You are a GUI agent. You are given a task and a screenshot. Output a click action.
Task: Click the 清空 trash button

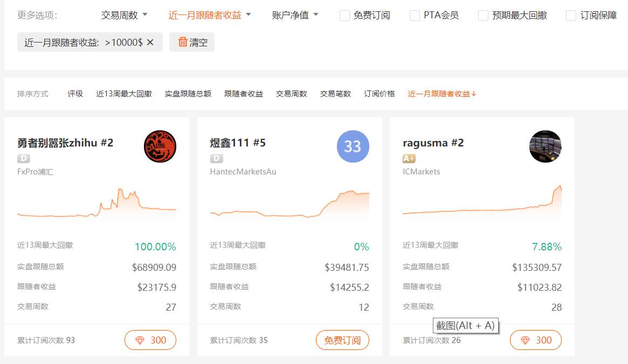(192, 42)
